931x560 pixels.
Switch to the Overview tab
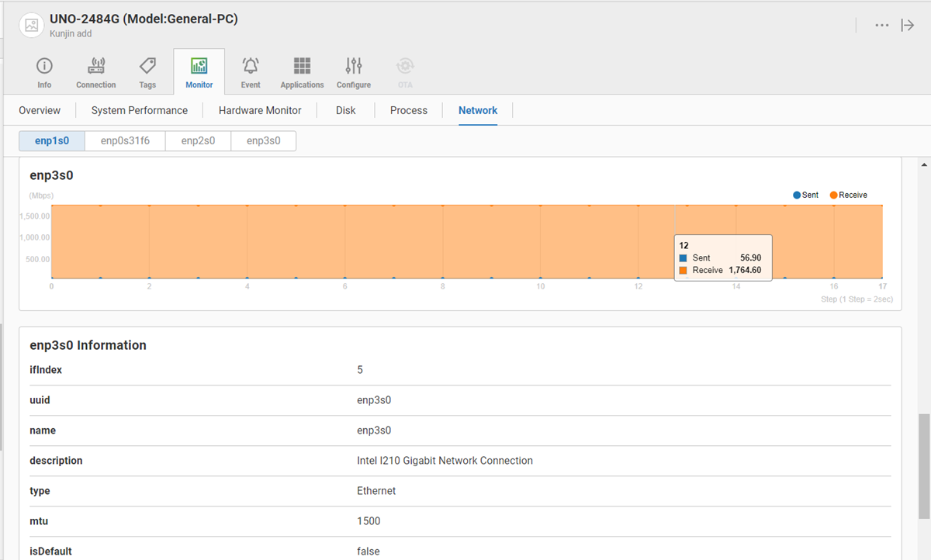click(x=40, y=110)
